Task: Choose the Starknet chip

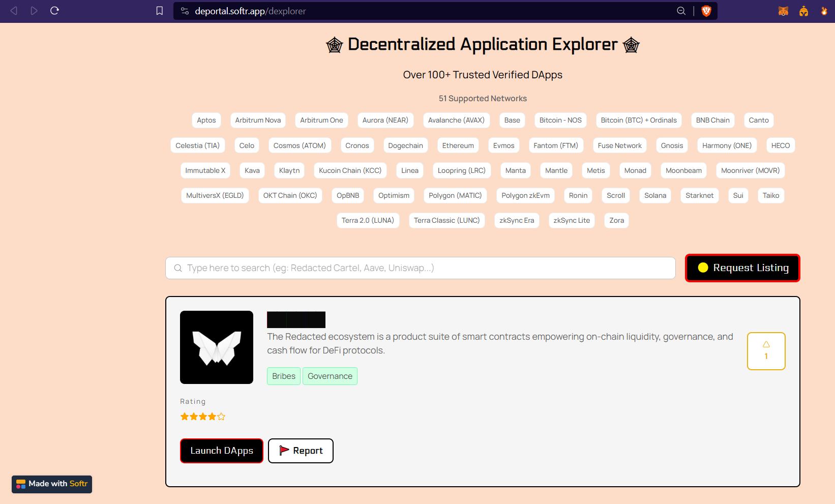Action: point(699,195)
